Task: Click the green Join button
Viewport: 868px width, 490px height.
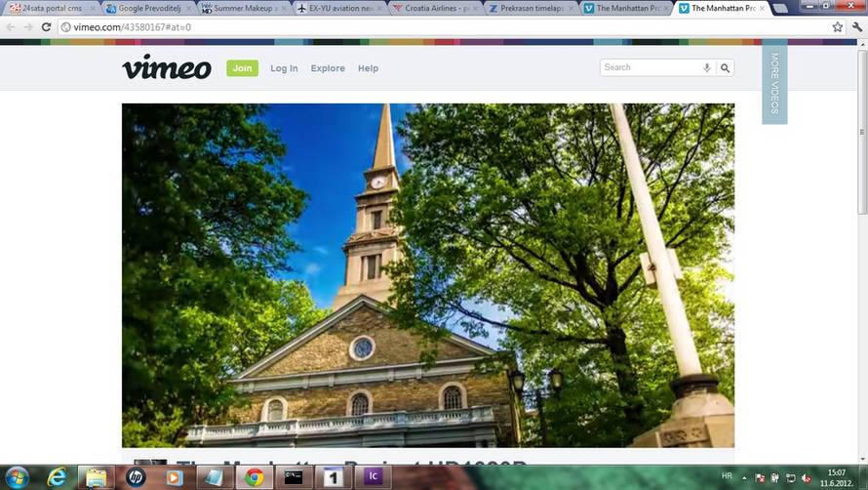Action: click(243, 68)
